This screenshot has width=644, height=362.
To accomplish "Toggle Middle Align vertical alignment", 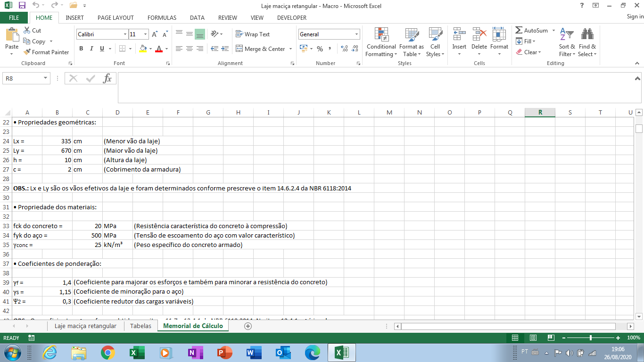I will click(x=189, y=34).
